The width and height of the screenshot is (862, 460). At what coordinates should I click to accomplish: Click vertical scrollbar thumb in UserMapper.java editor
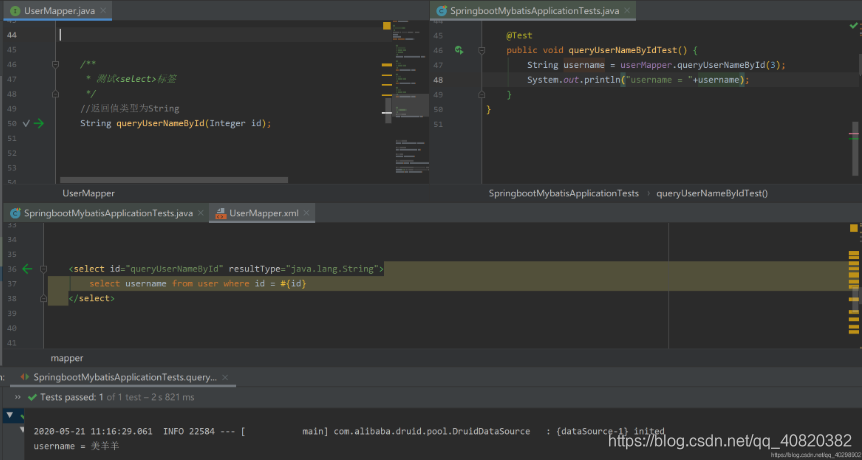pos(387,112)
